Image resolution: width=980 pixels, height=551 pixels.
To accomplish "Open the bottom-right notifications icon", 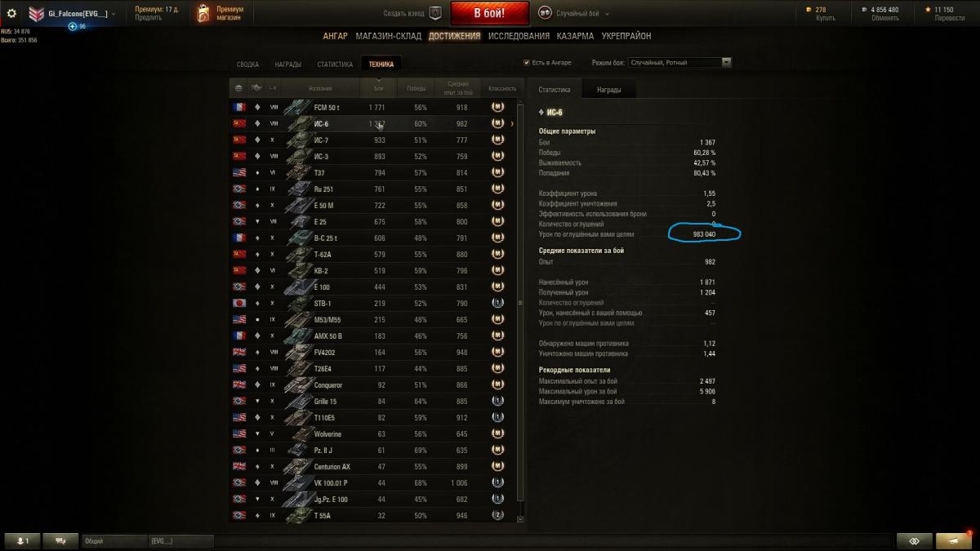I will coord(953,540).
